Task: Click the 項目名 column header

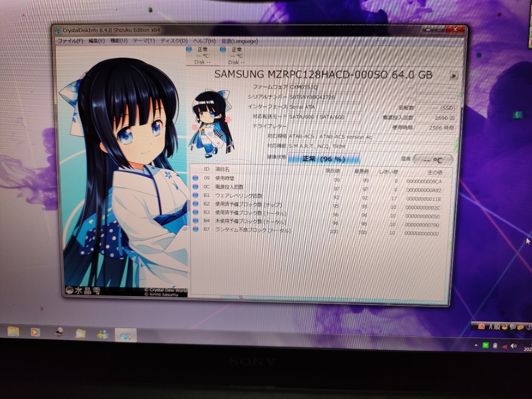Action: coord(223,169)
